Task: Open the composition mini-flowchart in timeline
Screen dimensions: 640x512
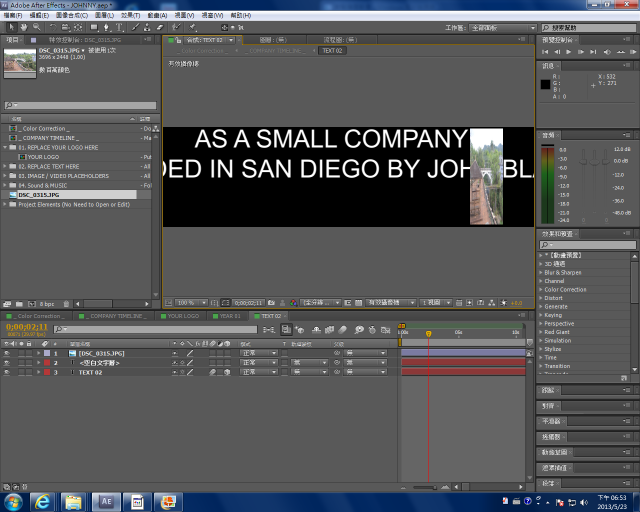Action: 269,329
